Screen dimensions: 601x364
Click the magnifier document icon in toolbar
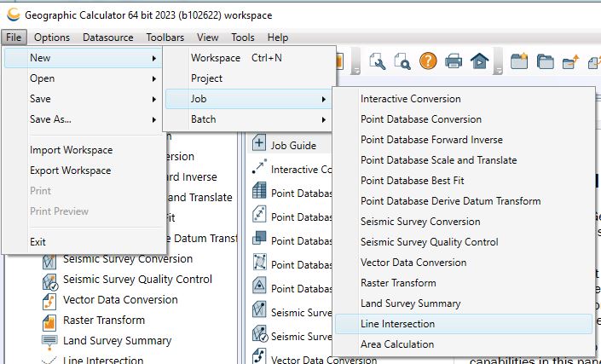[402, 61]
